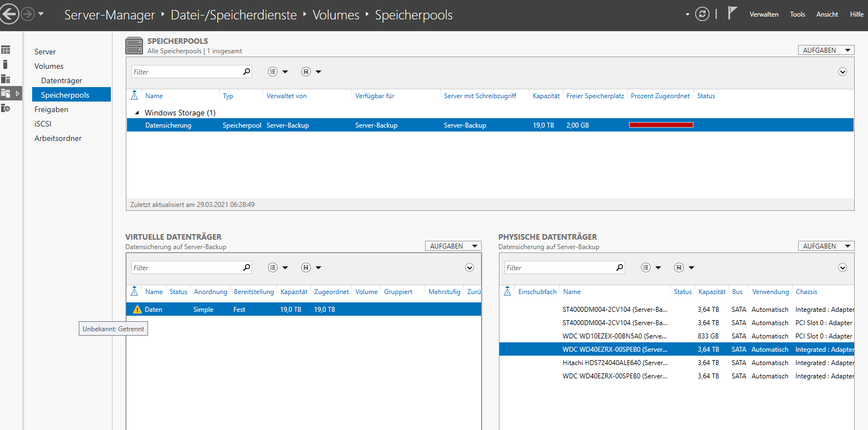
Task: Click the 833 GB capacity cell
Action: pos(708,336)
